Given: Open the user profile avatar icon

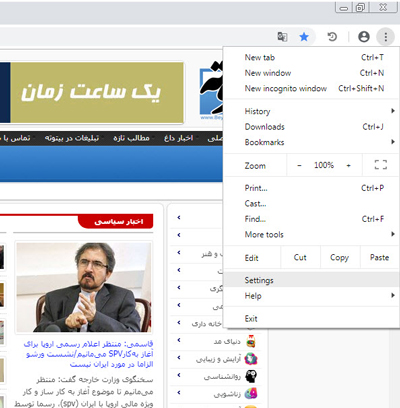Looking at the screenshot, I should [364, 36].
